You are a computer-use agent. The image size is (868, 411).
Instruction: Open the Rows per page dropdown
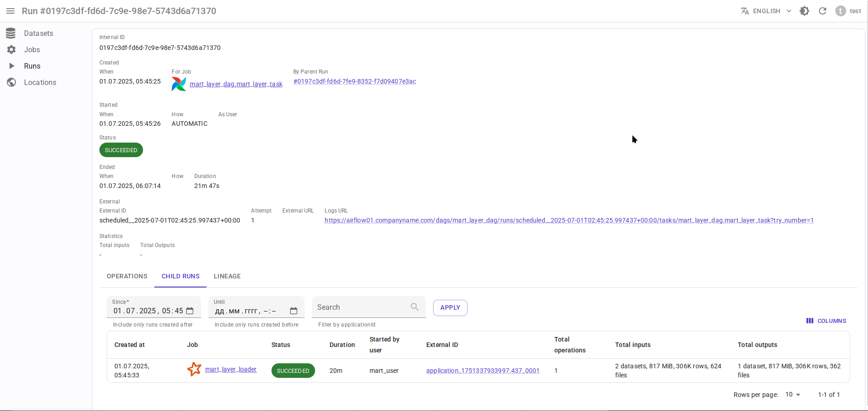coord(793,395)
